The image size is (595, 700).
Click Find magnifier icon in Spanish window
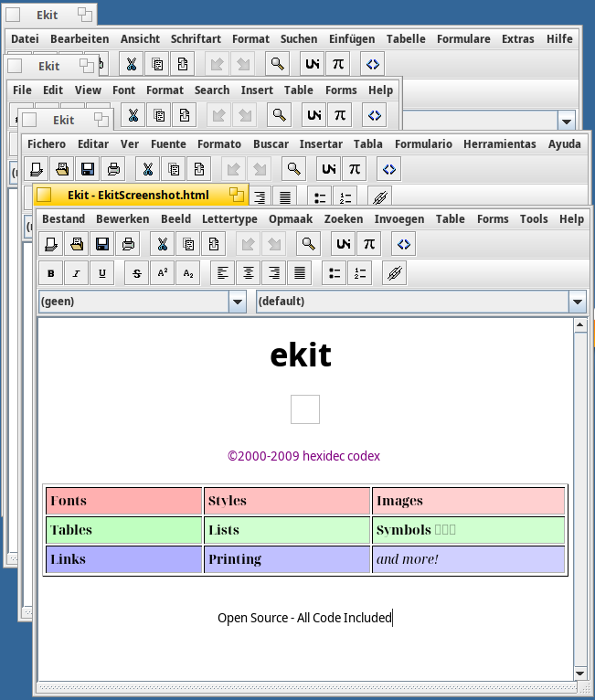coord(293,169)
